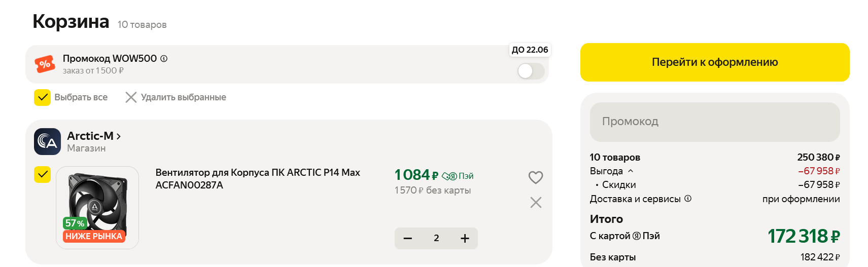Remove ARCTIC P14 Max fan from cart
The height and width of the screenshot is (267, 868).
[x=536, y=203]
